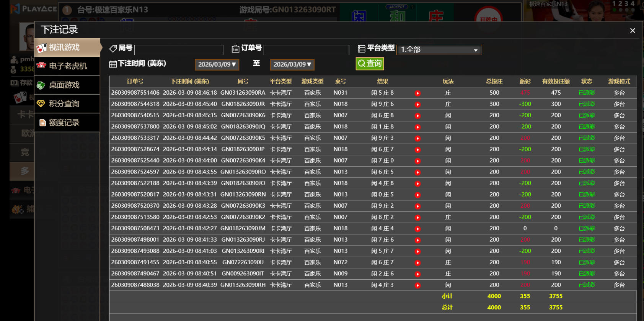
Task: Select the 视讯游戏 tab
Action: (67, 47)
